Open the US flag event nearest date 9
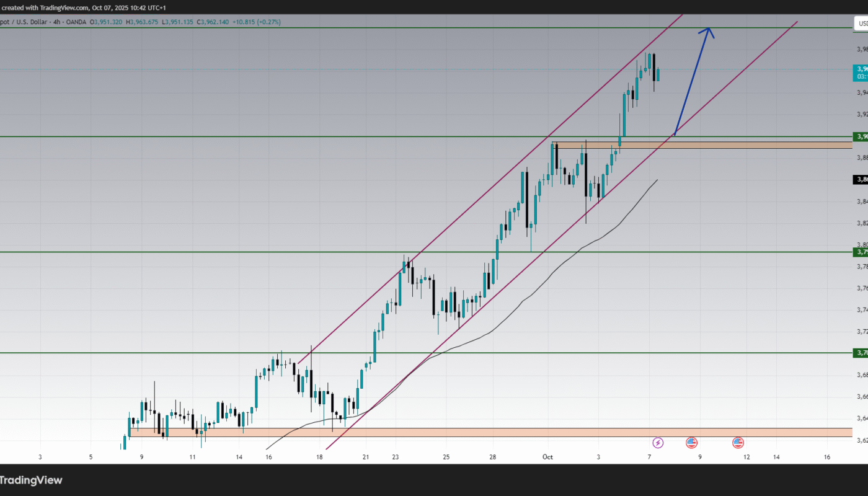 pos(691,443)
